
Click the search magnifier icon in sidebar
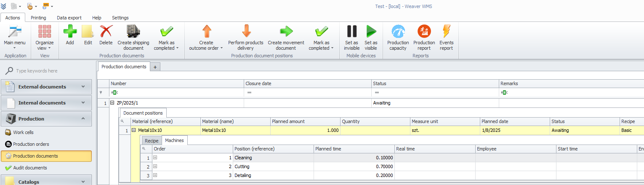click(x=9, y=71)
